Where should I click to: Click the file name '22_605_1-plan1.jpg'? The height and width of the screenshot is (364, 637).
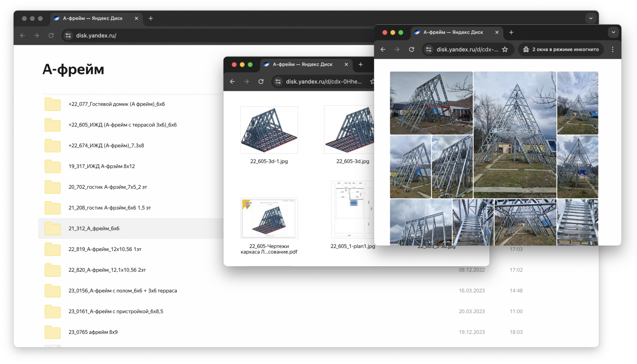coord(353,246)
